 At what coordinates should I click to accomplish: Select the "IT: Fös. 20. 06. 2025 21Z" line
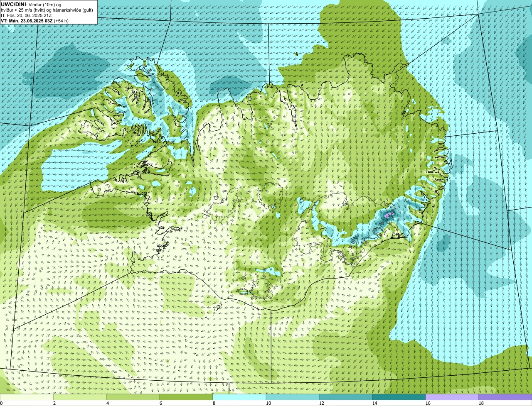[27, 15]
